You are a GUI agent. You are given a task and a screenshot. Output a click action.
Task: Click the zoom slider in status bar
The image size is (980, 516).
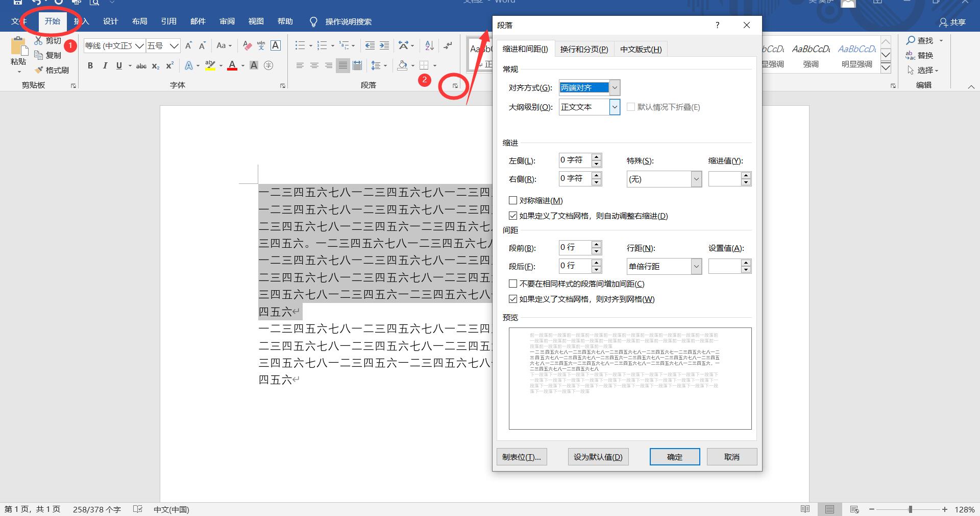(x=910, y=509)
